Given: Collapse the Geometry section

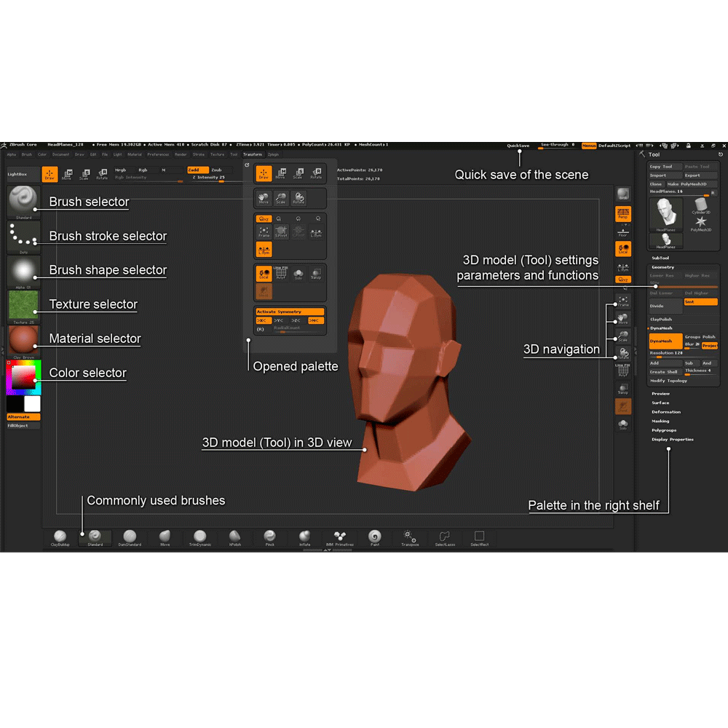Looking at the screenshot, I should [662, 267].
